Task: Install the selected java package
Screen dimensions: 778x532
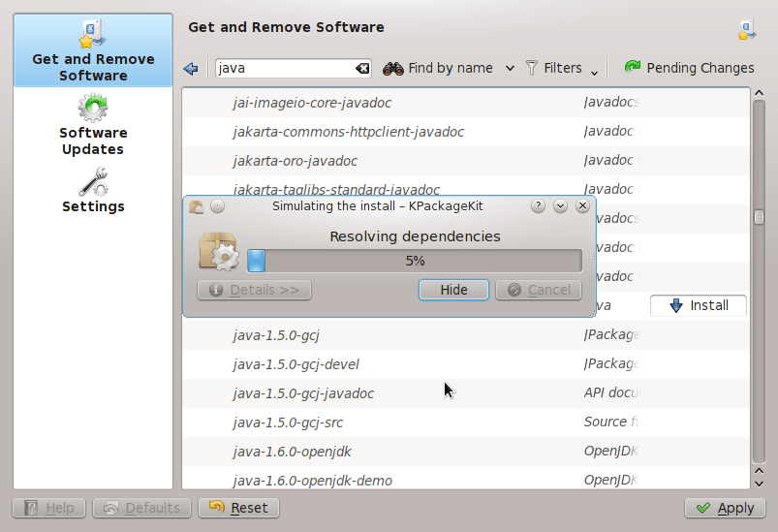Action: [x=699, y=305]
